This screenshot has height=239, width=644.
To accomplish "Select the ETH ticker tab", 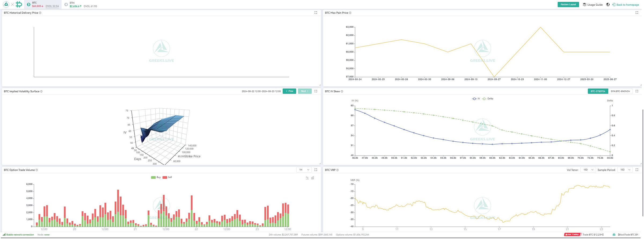I will coord(80,5).
